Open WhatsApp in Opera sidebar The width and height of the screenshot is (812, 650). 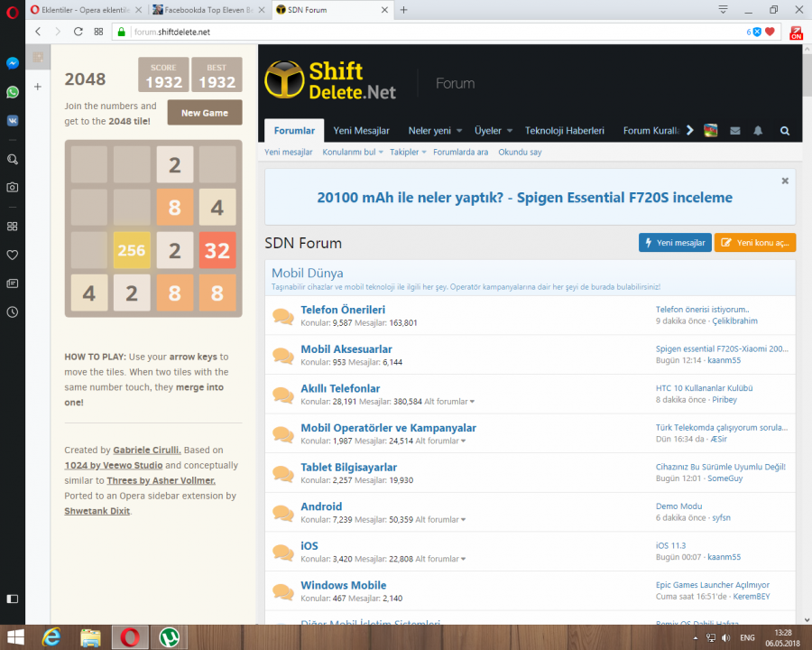[x=13, y=92]
